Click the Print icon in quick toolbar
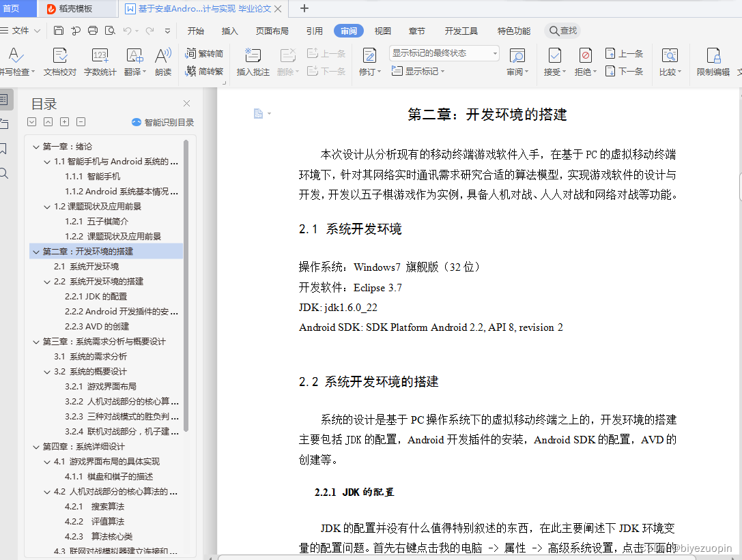 click(93, 31)
